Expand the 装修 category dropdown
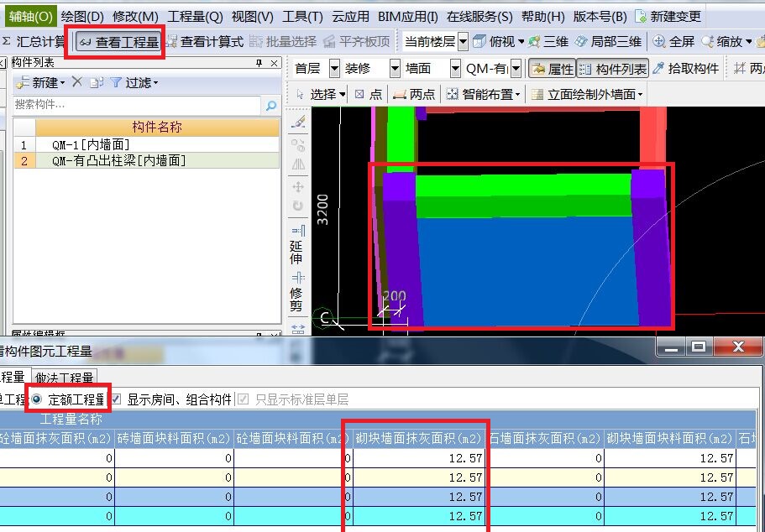 tap(395, 69)
